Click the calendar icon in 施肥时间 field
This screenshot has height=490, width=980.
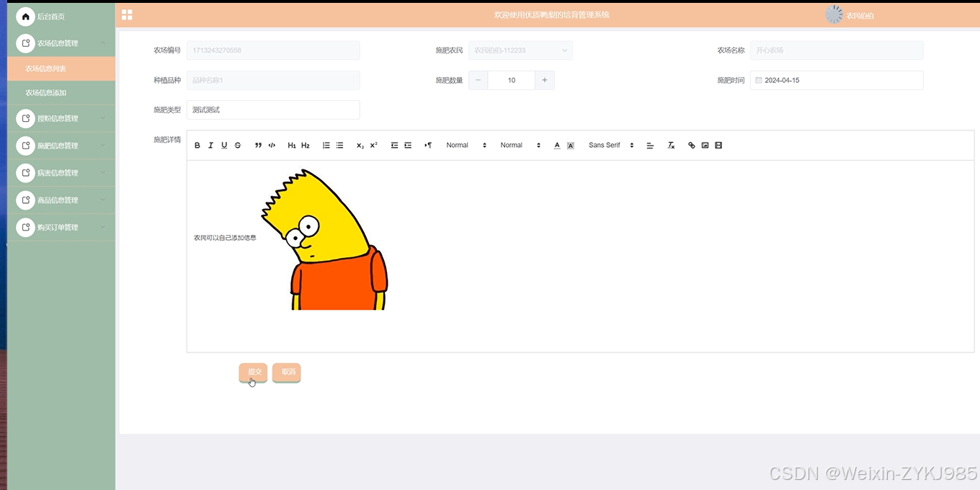click(758, 81)
